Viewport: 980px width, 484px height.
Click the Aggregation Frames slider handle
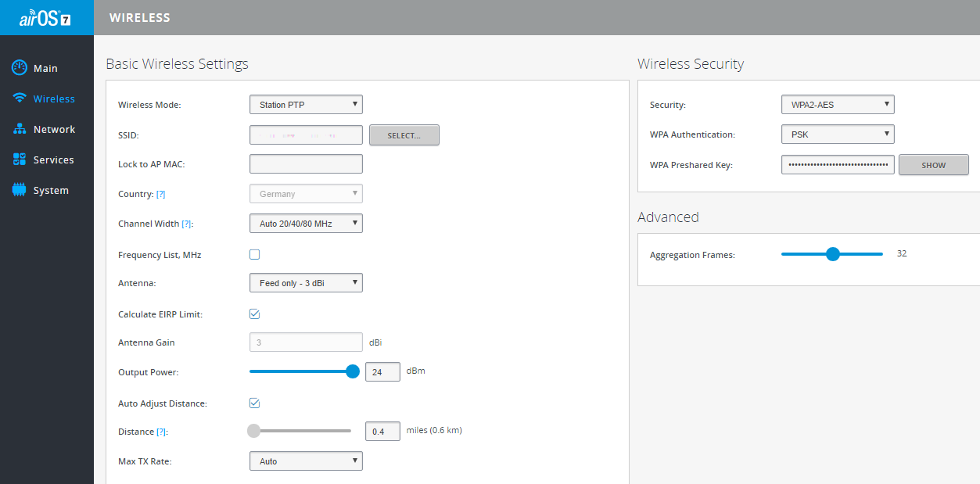pos(833,254)
